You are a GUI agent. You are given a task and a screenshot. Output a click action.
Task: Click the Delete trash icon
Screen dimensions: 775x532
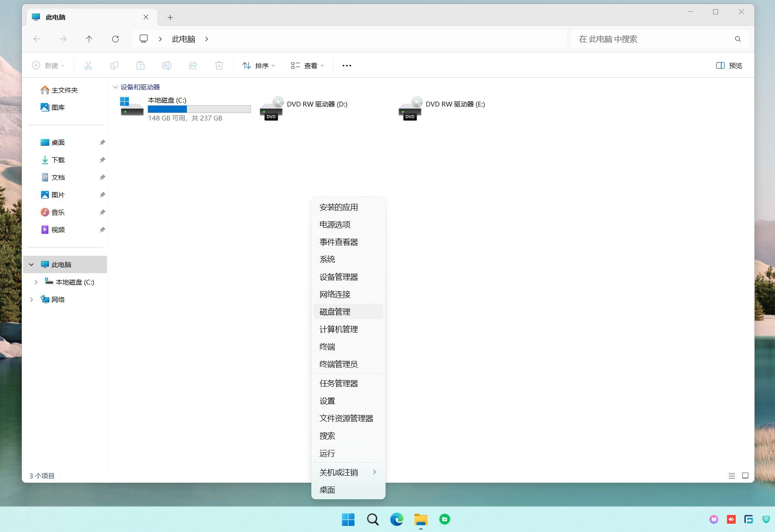click(219, 65)
